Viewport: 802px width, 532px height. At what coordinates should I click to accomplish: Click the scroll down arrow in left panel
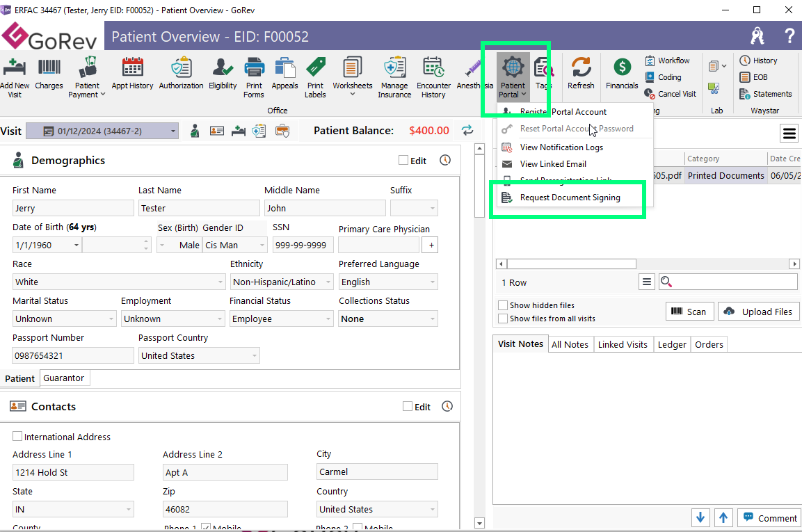click(x=479, y=523)
